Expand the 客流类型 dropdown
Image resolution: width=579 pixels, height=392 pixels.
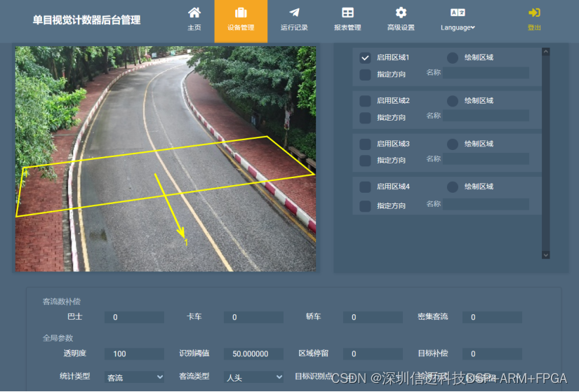pyautogui.click(x=253, y=377)
